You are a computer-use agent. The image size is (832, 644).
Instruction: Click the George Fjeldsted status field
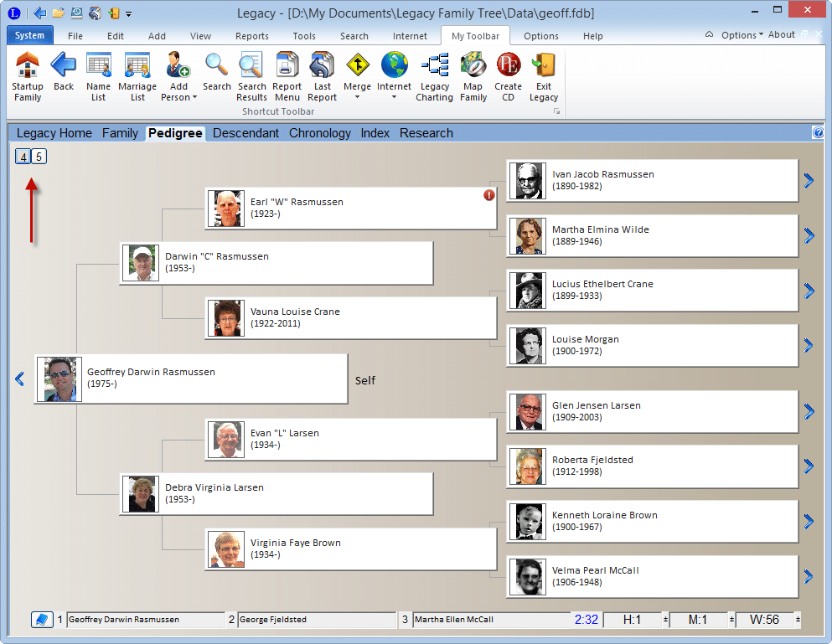(x=317, y=620)
